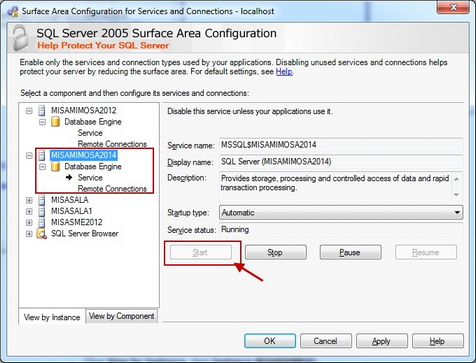The image size is (476, 363).
Task: Click the Service status field showing Running
Action: (341, 229)
